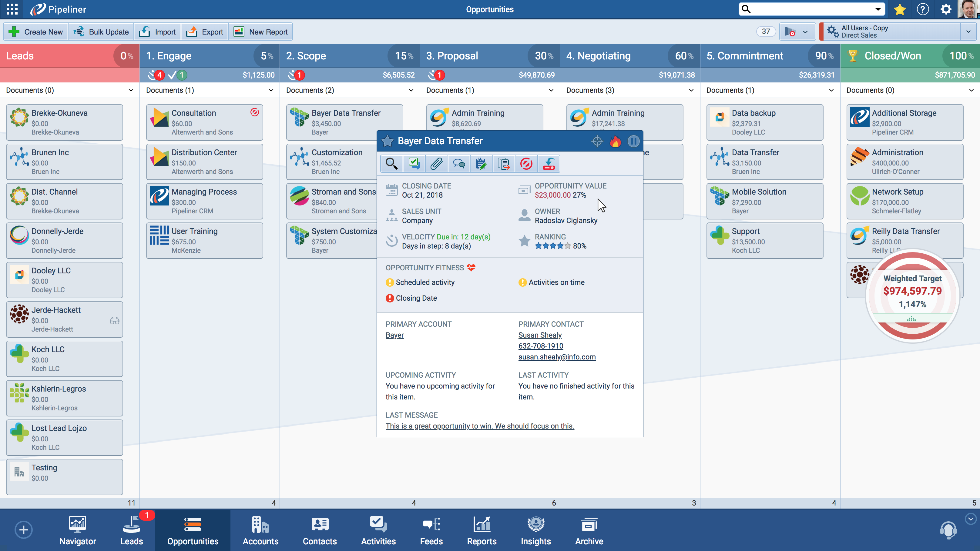This screenshot has width=980, height=551.
Task: Click the crosshair target icon on popup header
Action: (597, 142)
